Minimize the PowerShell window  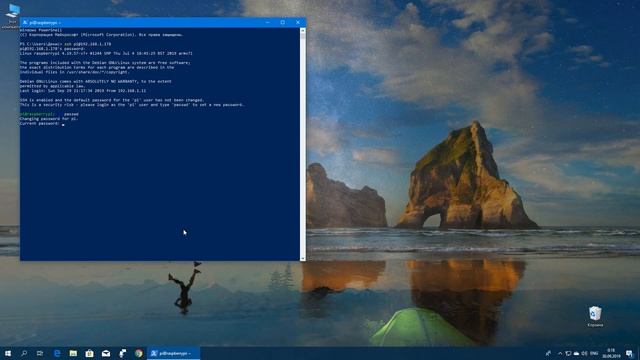pyautogui.click(x=268, y=22)
